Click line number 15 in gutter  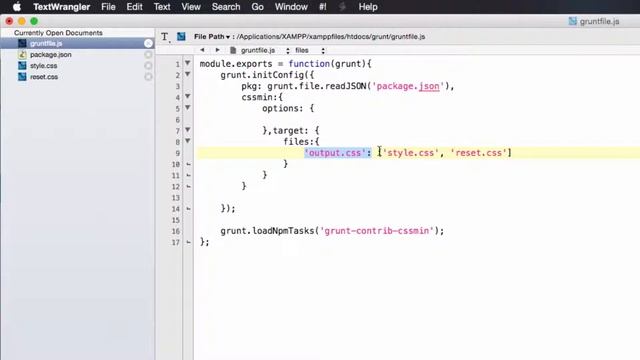[x=176, y=220]
